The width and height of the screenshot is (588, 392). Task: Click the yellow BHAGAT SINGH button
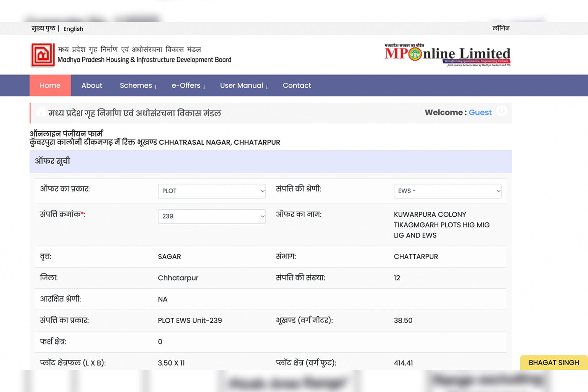coord(554,363)
